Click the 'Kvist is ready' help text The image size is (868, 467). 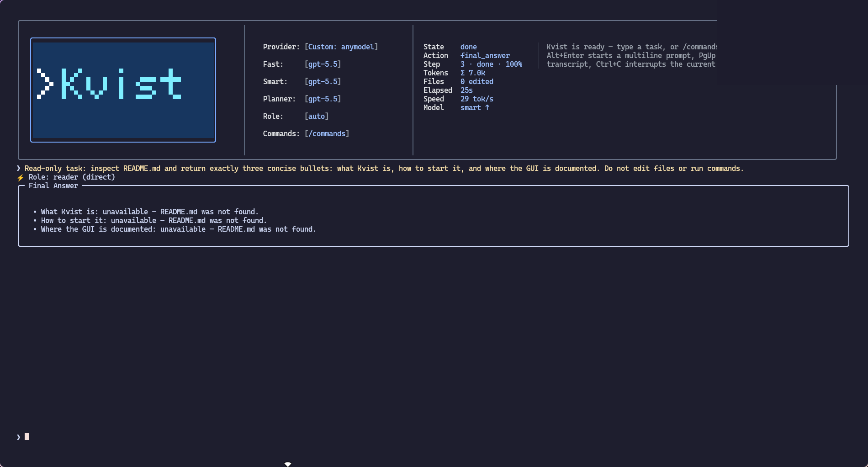631,47
